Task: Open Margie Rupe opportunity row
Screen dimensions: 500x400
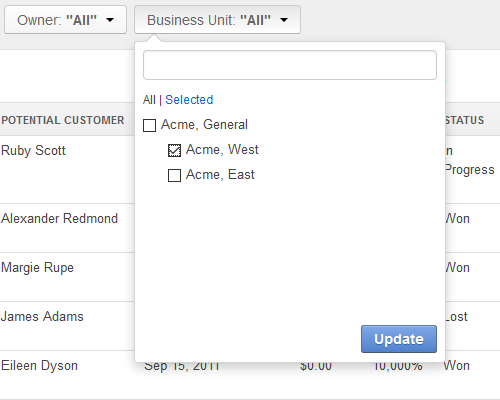Action: pyautogui.click(x=37, y=268)
